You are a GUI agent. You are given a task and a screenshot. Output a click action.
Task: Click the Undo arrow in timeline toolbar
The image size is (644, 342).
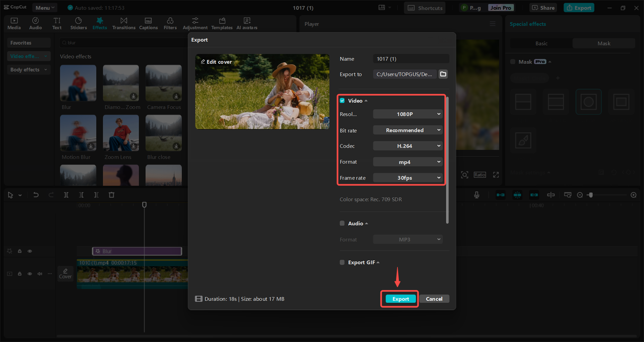point(36,195)
